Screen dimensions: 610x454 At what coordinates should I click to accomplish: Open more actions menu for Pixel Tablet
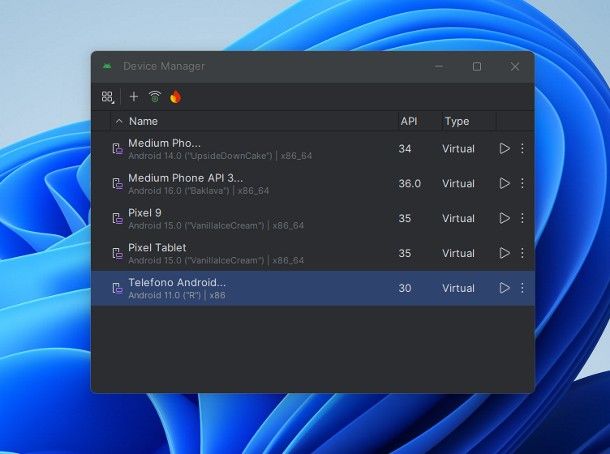[522, 253]
